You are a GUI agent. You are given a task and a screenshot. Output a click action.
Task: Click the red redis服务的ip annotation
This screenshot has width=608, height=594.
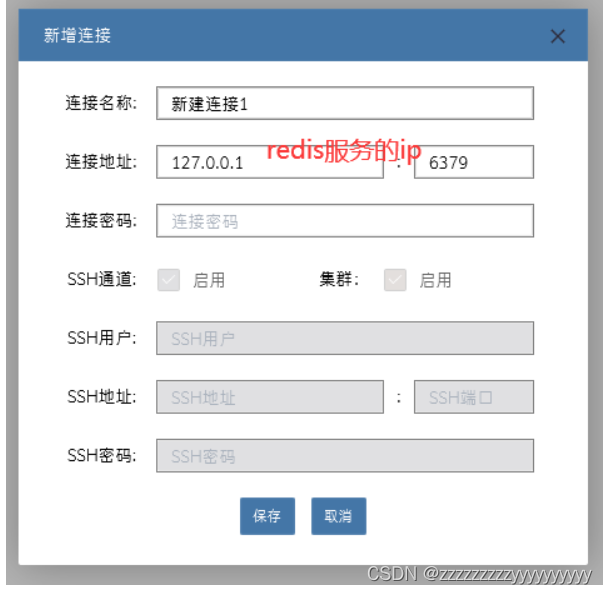[x=344, y=150]
